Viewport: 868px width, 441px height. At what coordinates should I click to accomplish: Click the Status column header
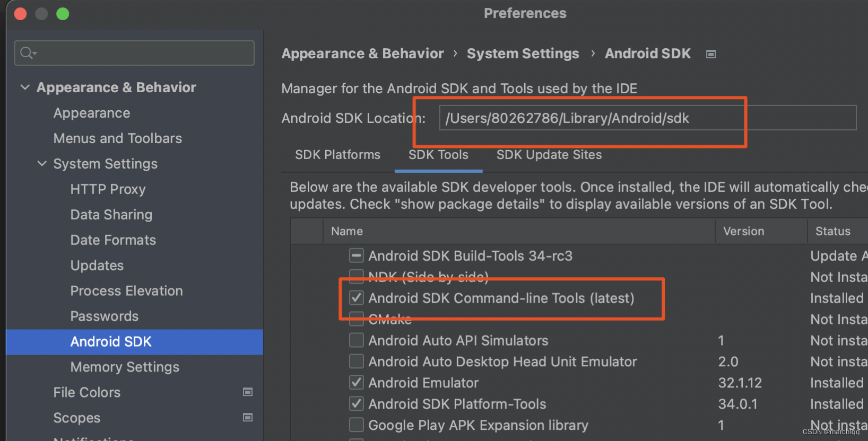pyautogui.click(x=833, y=231)
